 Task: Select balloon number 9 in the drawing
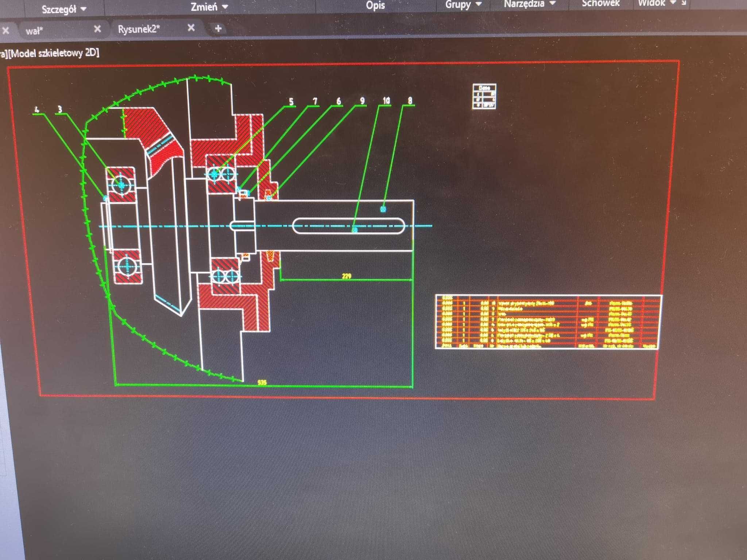(x=362, y=101)
